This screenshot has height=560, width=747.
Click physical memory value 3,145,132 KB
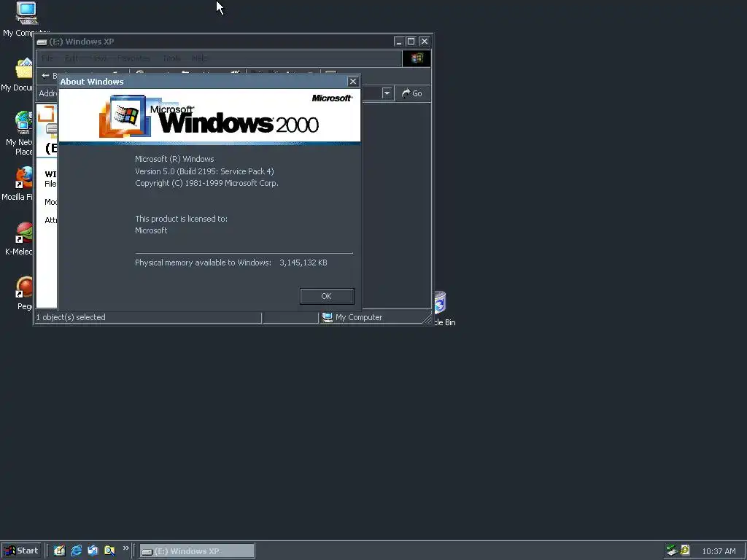point(303,262)
